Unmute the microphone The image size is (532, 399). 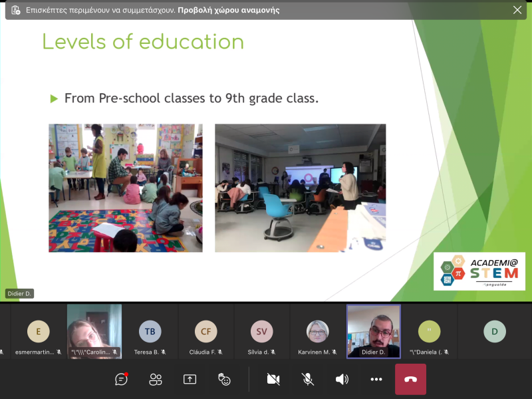pyautogui.click(x=307, y=379)
